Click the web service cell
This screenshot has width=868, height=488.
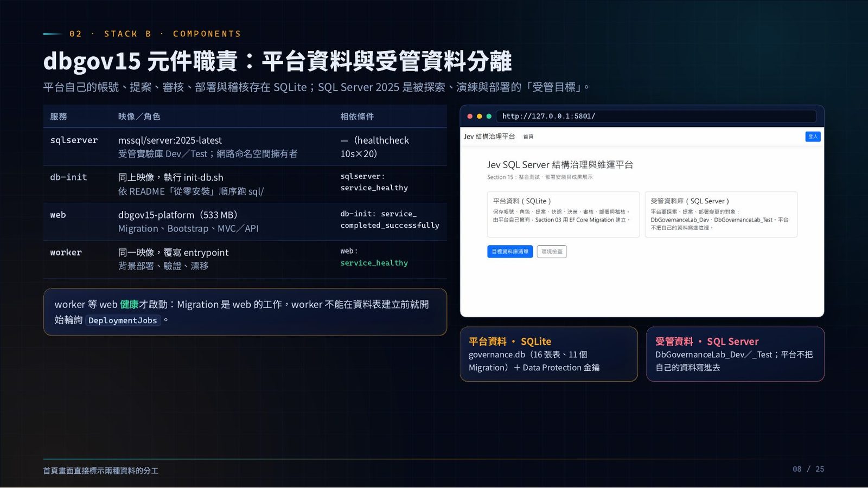click(x=58, y=215)
